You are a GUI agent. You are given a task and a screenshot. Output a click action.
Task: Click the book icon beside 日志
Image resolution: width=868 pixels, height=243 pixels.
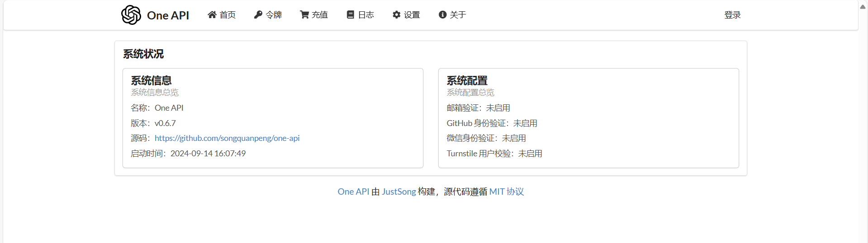(350, 14)
